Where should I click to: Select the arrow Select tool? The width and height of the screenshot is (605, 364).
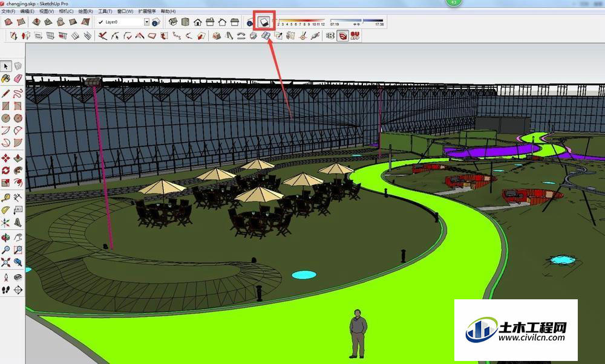[6, 67]
